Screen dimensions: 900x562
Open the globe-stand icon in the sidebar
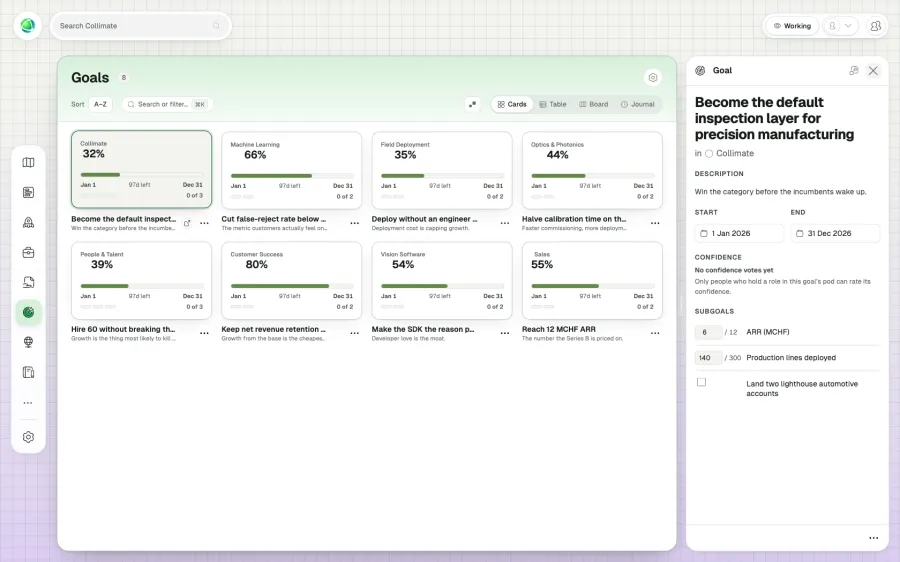pyautogui.click(x=28, y=342)
